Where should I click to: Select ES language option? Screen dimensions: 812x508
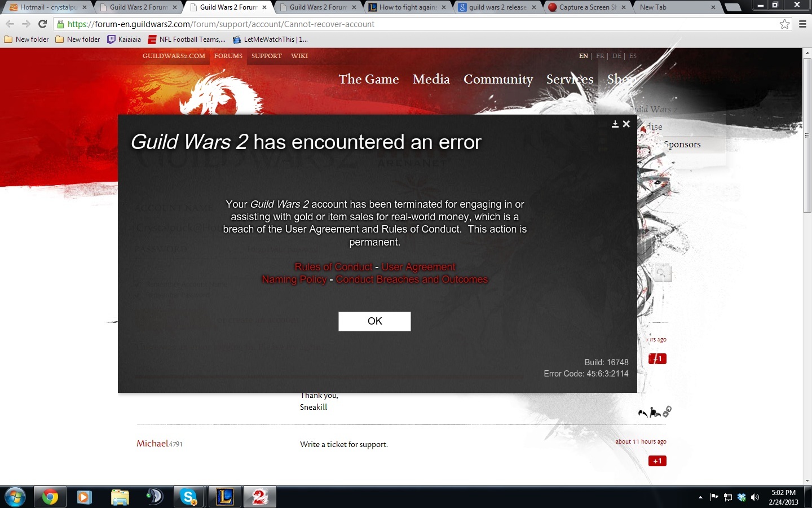(633, 56)
